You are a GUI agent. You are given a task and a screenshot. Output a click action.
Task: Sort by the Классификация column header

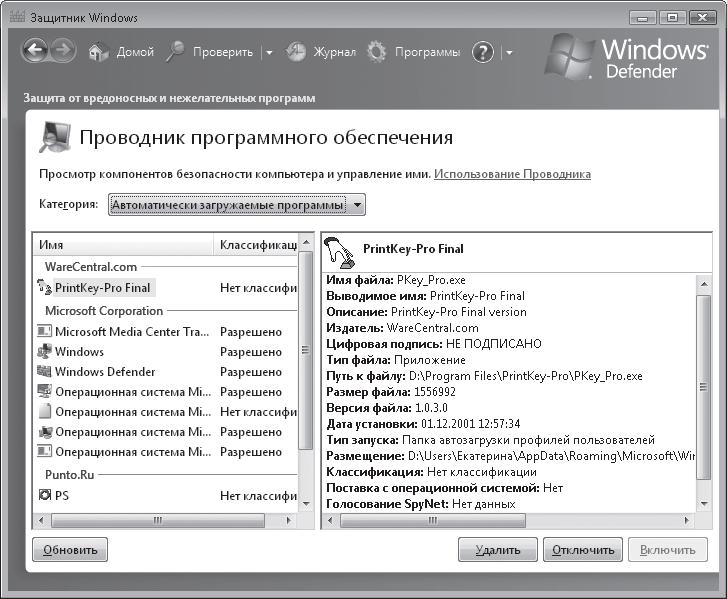(257, 244)
